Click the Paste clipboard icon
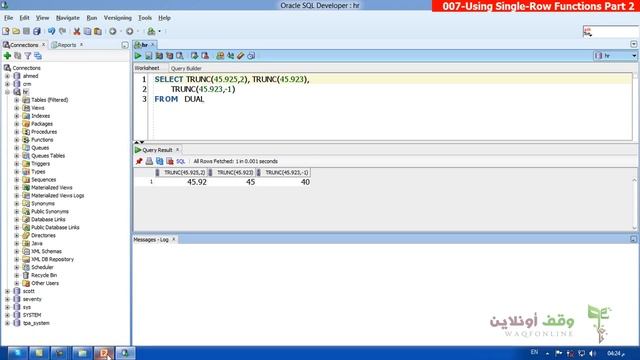Screen dimensions: 640x360 (98, 31)
